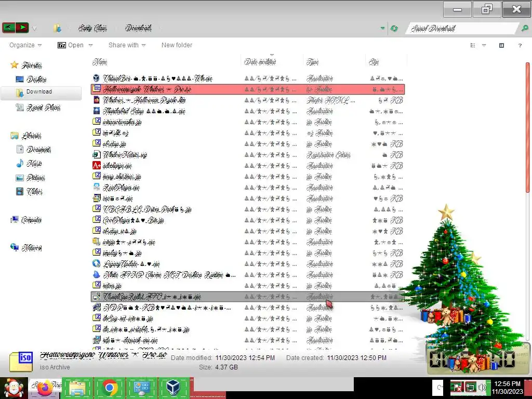
Task: Open Explorer help question mark
Action: pyautogui.click(x=520, y=46)
